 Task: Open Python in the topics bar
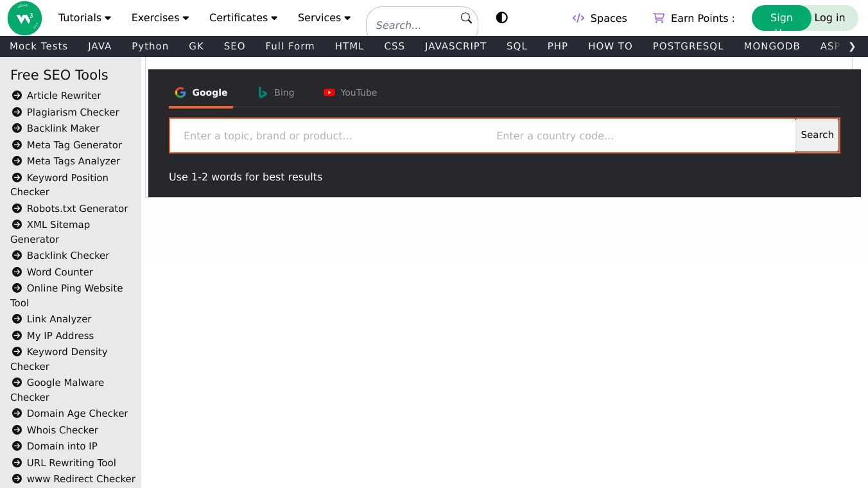click(150, 46)
